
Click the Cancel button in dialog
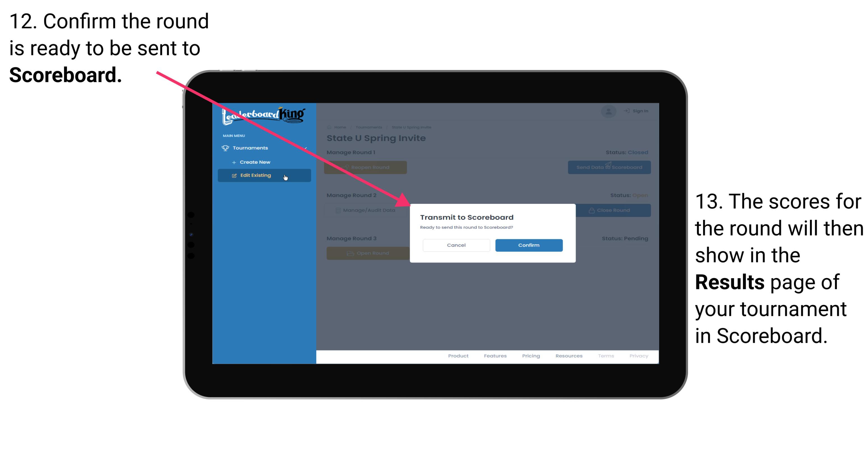456,244
